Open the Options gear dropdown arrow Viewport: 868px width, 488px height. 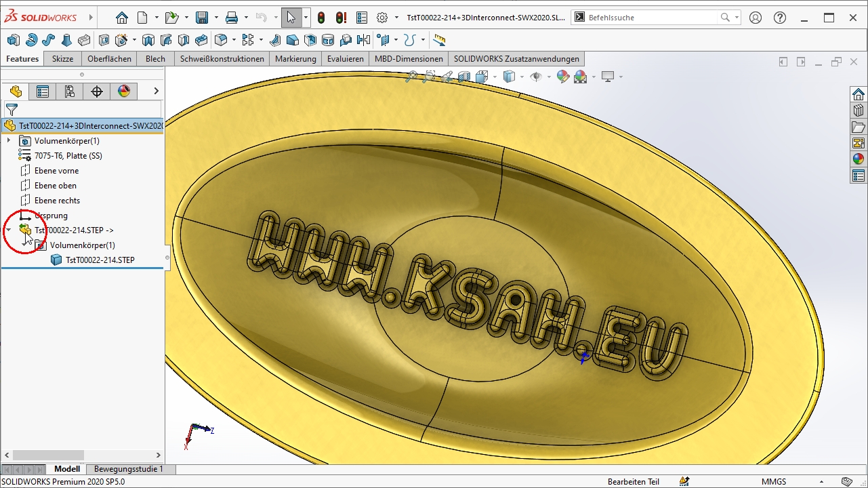pyautogui.click(x=397, y=18)
